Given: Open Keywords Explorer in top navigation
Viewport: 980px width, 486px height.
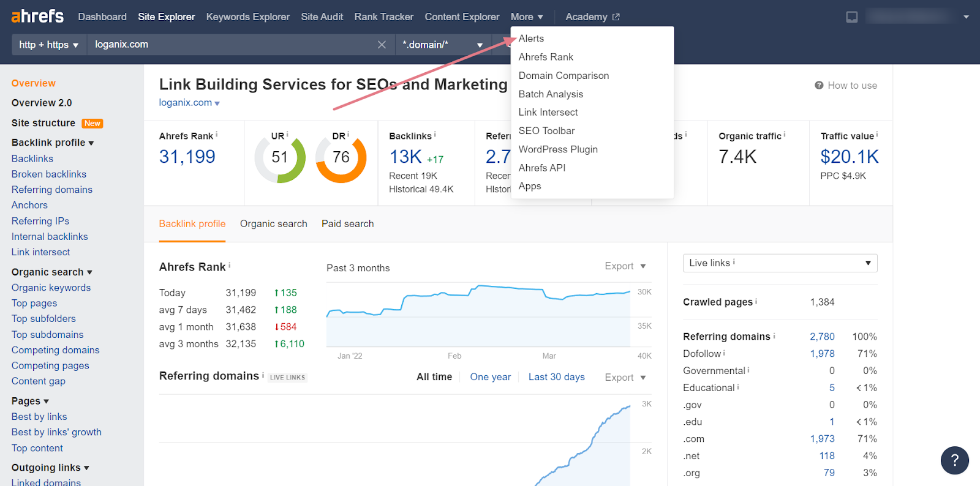Looking at the screenshot, I should (248, 17).
